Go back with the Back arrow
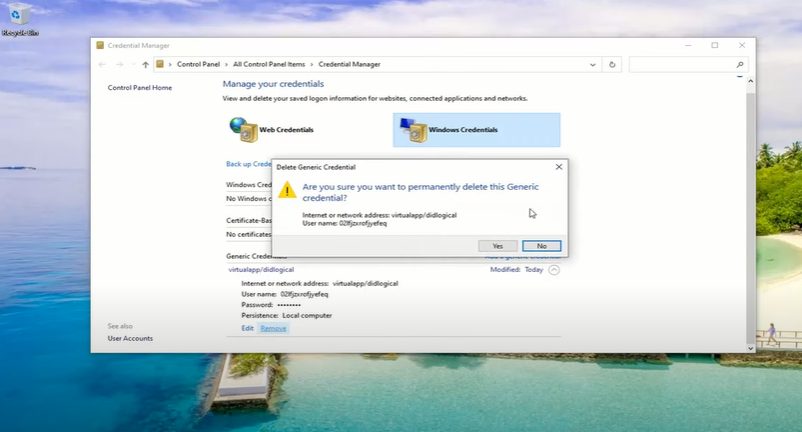Viewport: 802px width, 432px height. click(102, 64)
